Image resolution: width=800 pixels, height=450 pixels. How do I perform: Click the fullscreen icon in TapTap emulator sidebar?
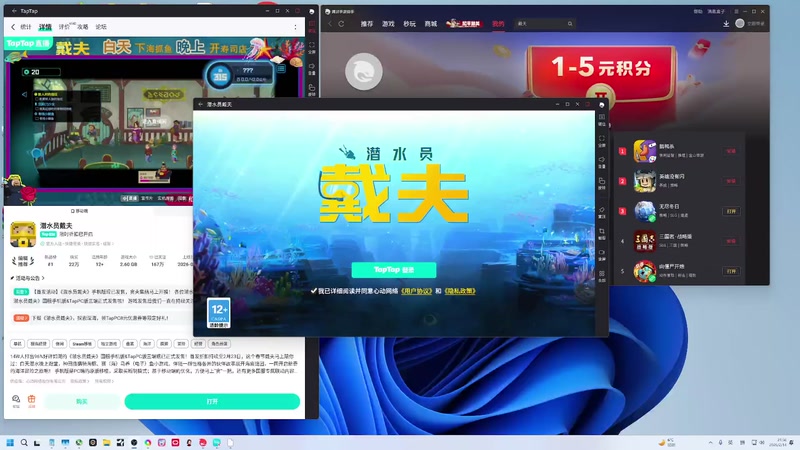click(x=312, y=47)
